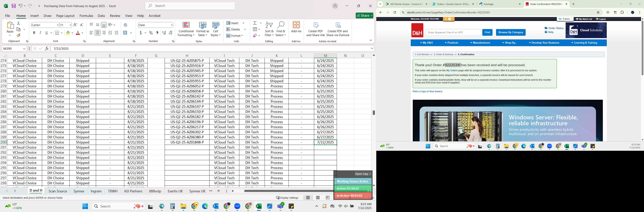Open the My Orders link
The image size is (644, 212).
452,71
